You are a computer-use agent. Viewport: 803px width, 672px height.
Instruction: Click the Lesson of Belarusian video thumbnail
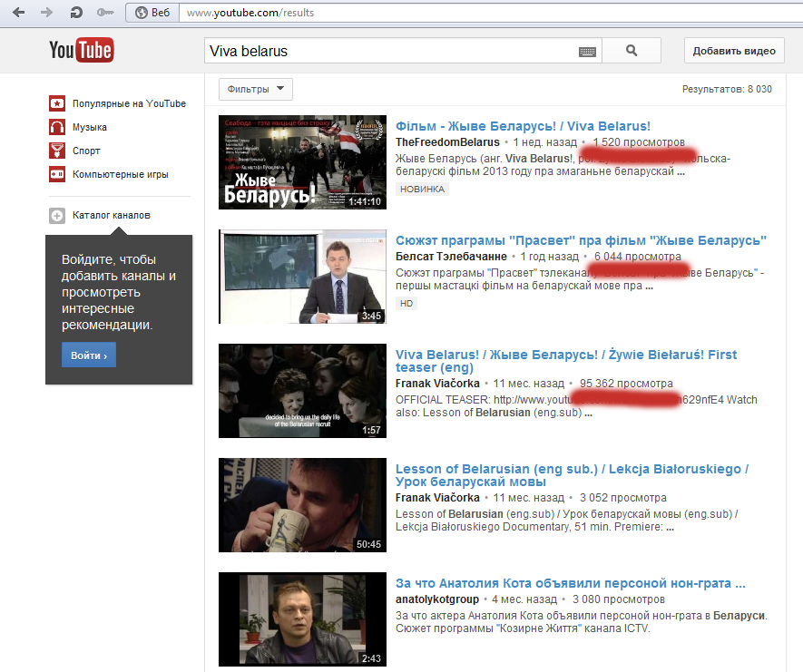click(x=302, y=505)
